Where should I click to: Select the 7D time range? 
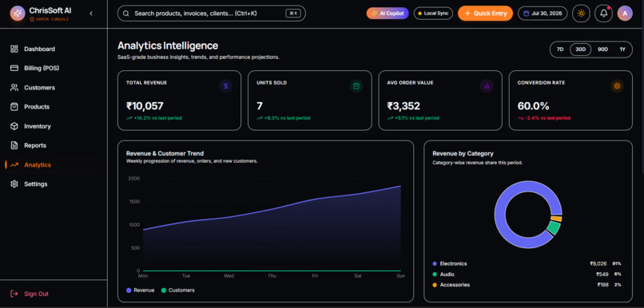point(560,49)
